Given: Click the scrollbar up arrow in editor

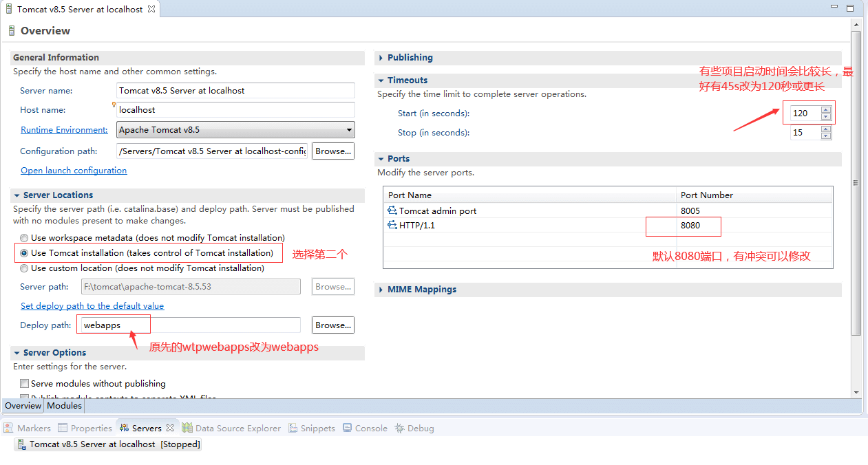Looking at the screenshot, I should coord(856,25).
